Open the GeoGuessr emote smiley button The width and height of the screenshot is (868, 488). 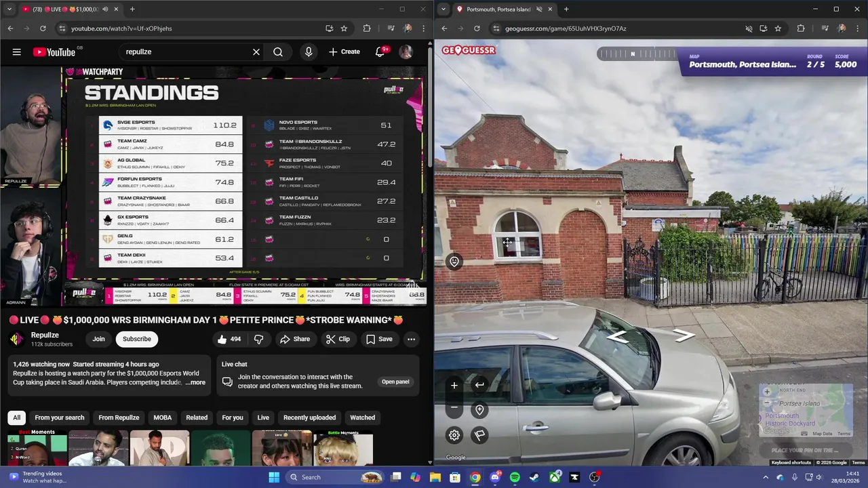[x=454, y=262]
